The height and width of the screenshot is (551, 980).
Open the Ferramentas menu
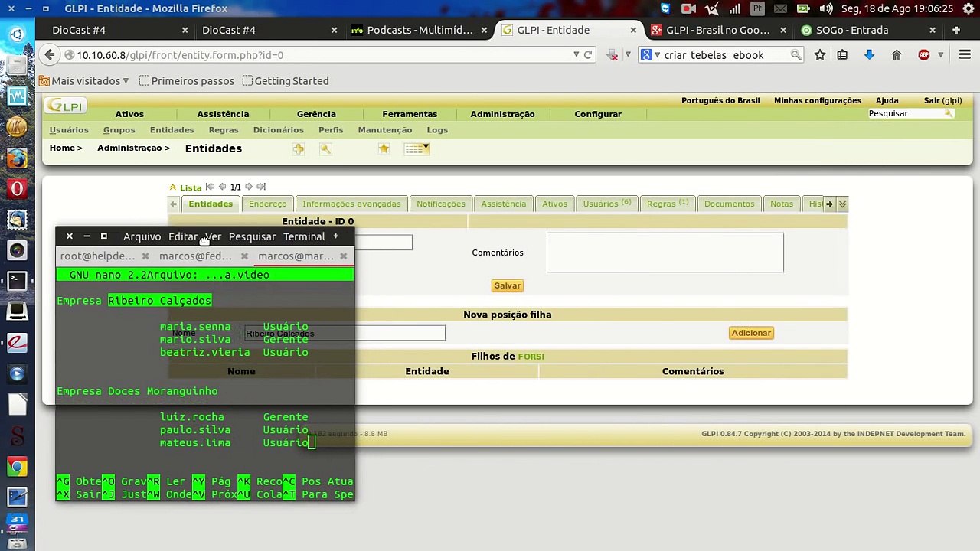pos(410,114)
